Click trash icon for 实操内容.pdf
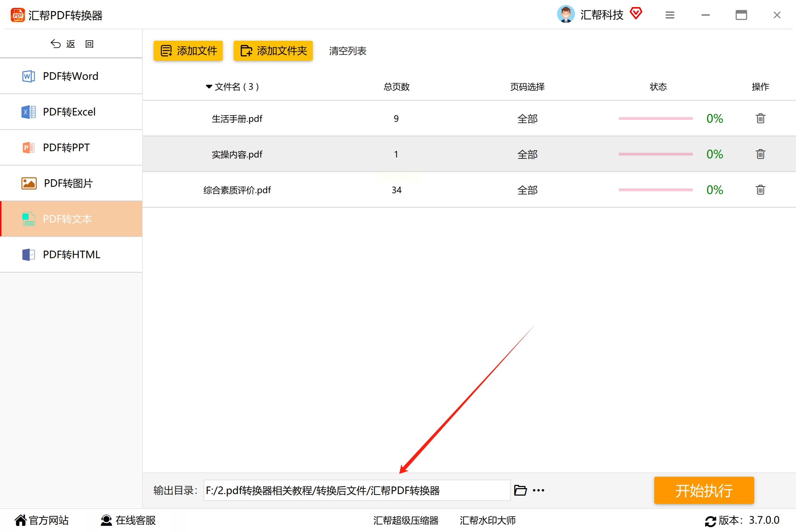This screenshot has width=796, height=532. pos(760,154)
